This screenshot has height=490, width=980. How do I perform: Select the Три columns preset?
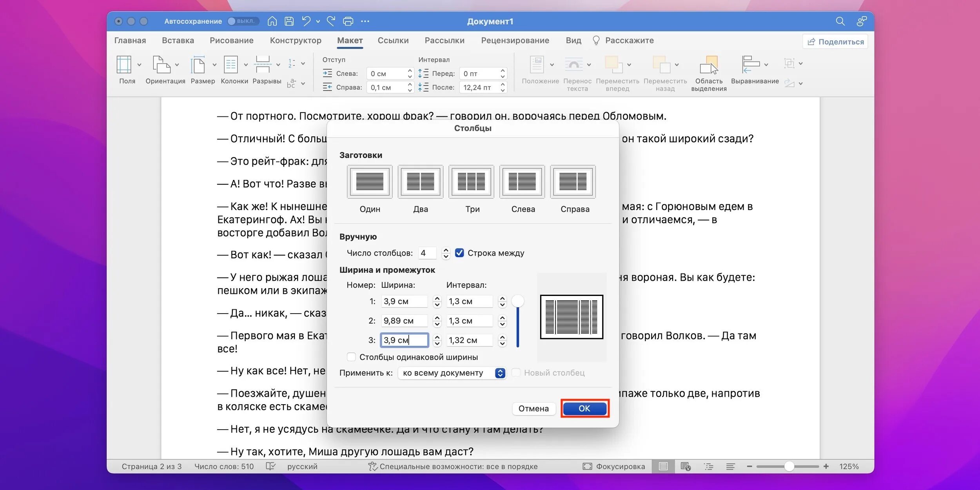coord(471,182)
